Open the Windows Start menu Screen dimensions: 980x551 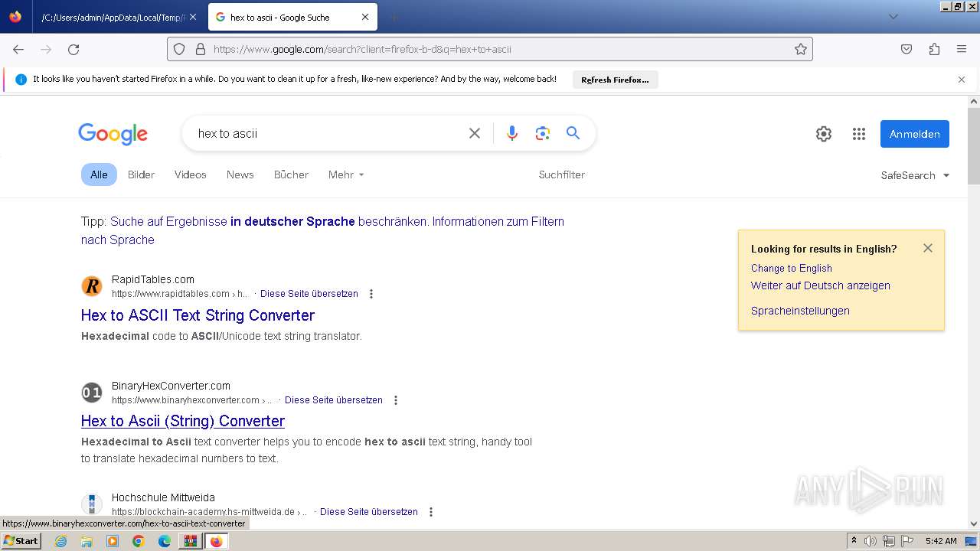[x=21, y=540]
